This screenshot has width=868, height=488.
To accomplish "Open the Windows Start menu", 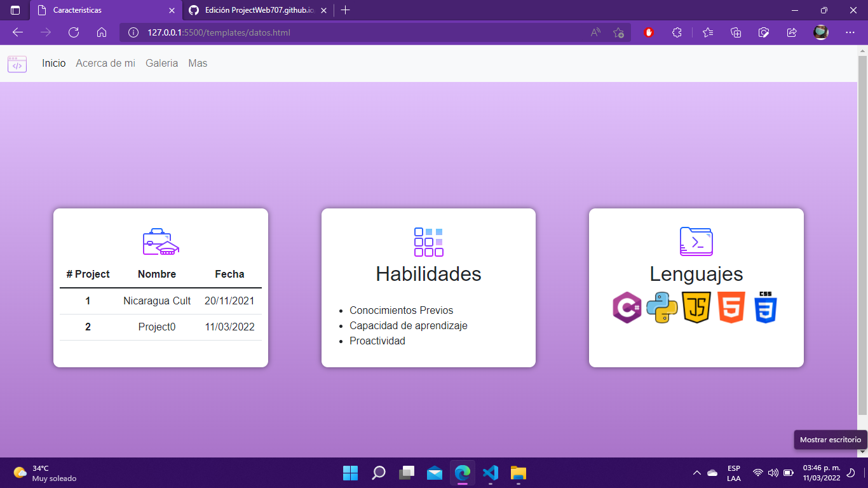I will (350, 473).
